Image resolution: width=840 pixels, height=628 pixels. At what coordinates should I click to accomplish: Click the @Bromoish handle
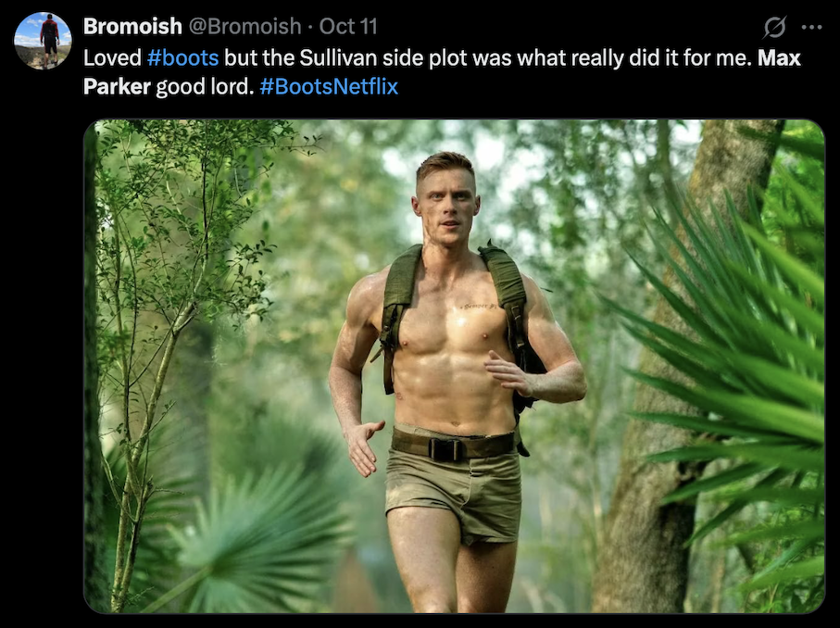(244, 26)
